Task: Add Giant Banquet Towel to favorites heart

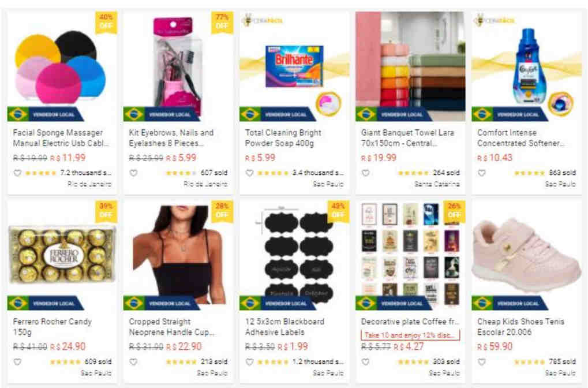Action: [x=366, y=173]
